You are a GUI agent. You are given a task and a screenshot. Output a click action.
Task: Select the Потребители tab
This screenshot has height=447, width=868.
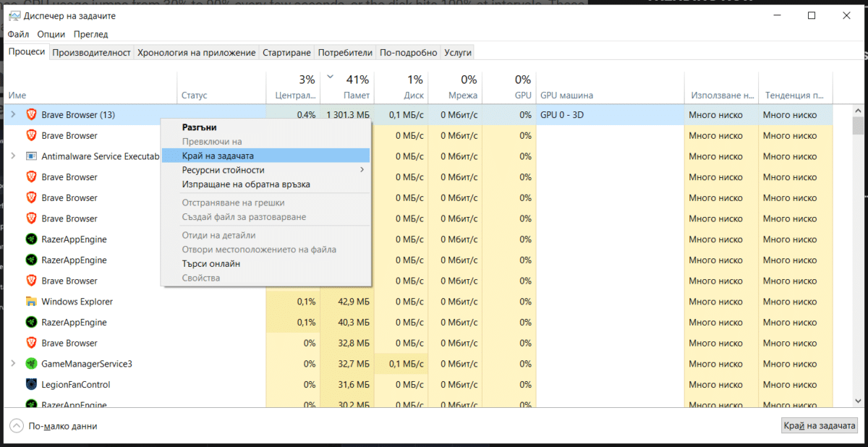(x=346, y=53)
